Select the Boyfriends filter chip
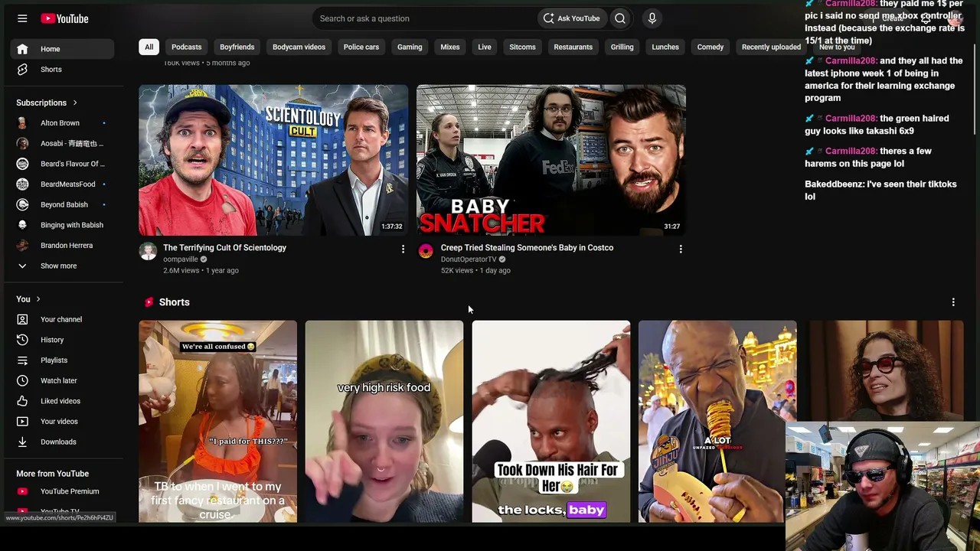980x551 pixels. coord(237,47)
